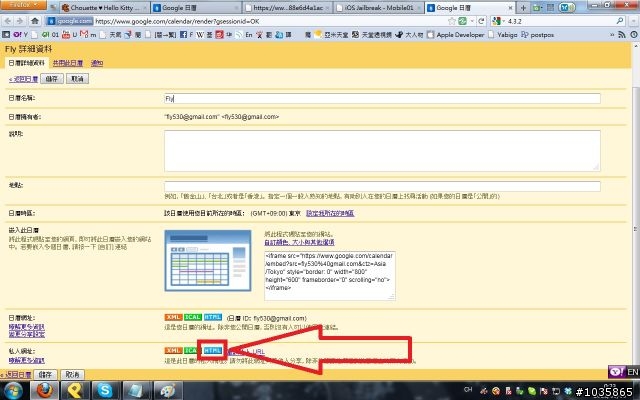Click 瞭解更多資訊 link under 日曆網址

pos(27,327)
